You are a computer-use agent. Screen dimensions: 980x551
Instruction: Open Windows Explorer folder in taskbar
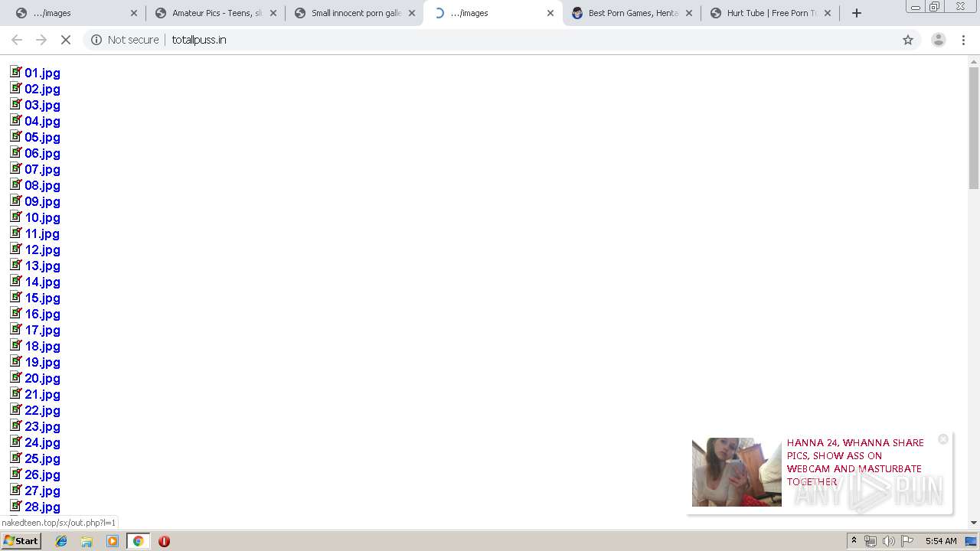(x=87, y=541)
